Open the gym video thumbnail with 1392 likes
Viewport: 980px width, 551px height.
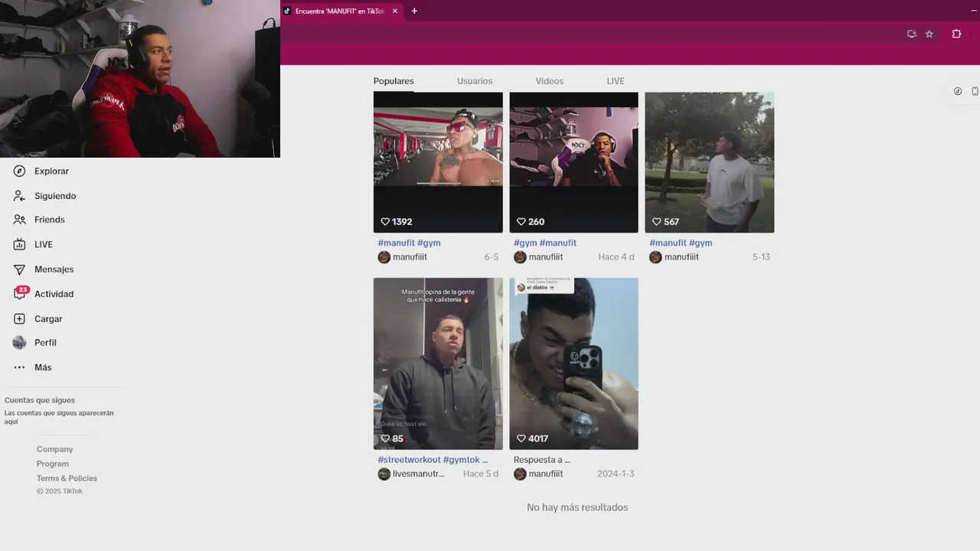coord(438,162)
